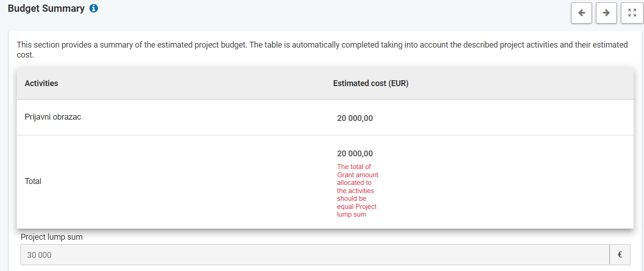
Task: Click the Project lump sum label
Action: click(52, 237)
